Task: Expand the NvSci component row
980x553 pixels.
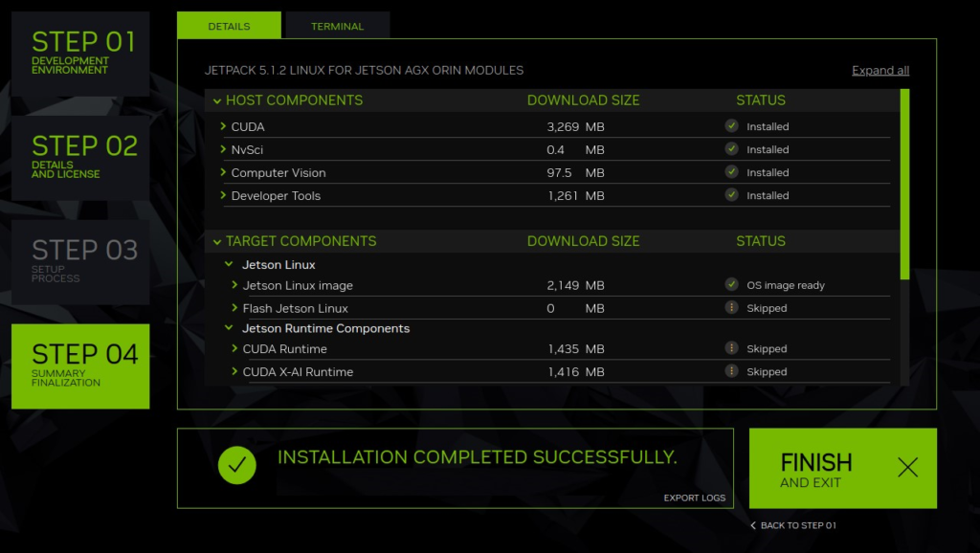Action: (x=223, y=149)
